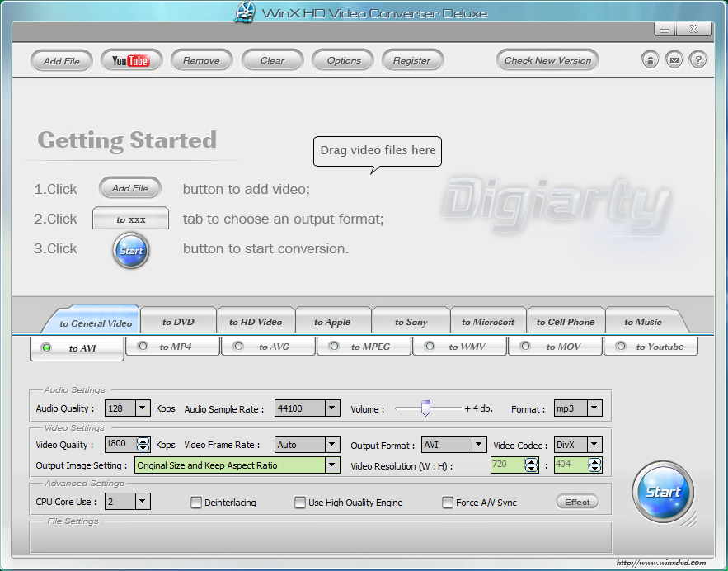Click the Add File toolbar button
The width and height of the screenshot is (728, 571).
tap(62, 61)
